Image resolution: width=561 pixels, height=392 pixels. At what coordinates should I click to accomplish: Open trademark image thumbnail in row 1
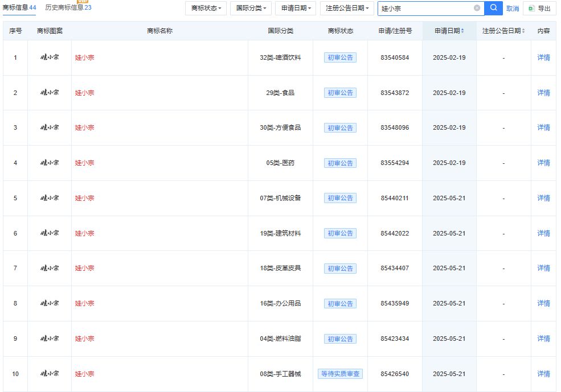(x=50, y=57)
